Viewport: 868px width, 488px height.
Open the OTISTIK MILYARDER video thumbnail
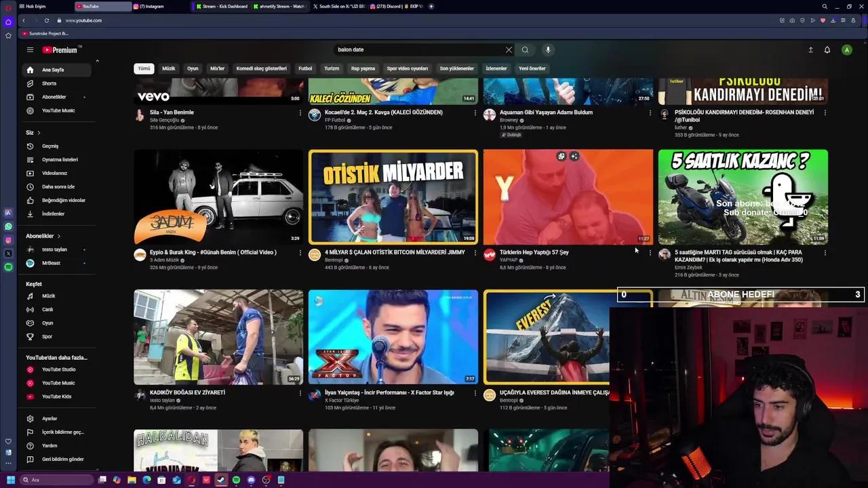[393, 197]
